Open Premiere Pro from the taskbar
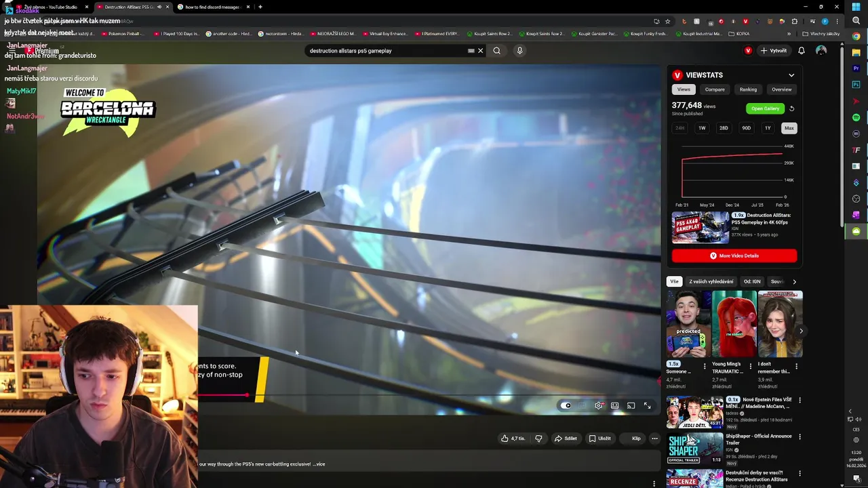This screenshot has height=488, width=868. pos(856,68)
